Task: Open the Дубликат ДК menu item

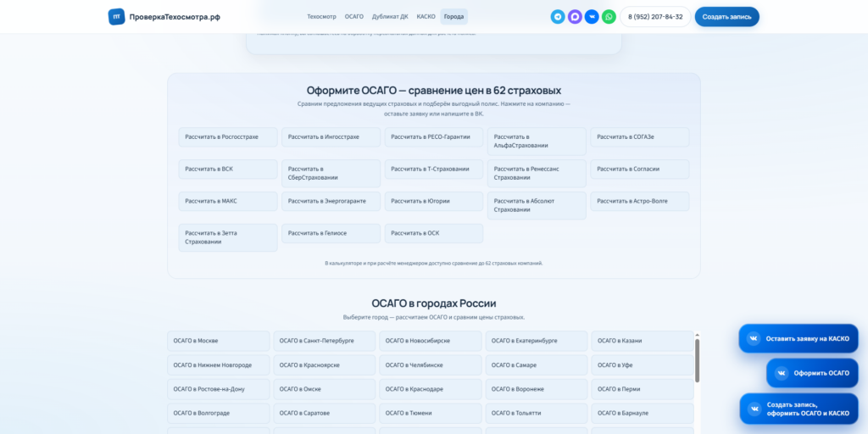Action: tap(390, 17)
